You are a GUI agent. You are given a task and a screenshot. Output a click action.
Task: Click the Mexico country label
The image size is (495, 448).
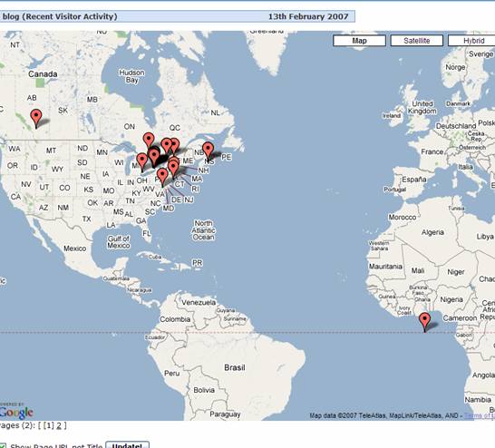[75, 248]
